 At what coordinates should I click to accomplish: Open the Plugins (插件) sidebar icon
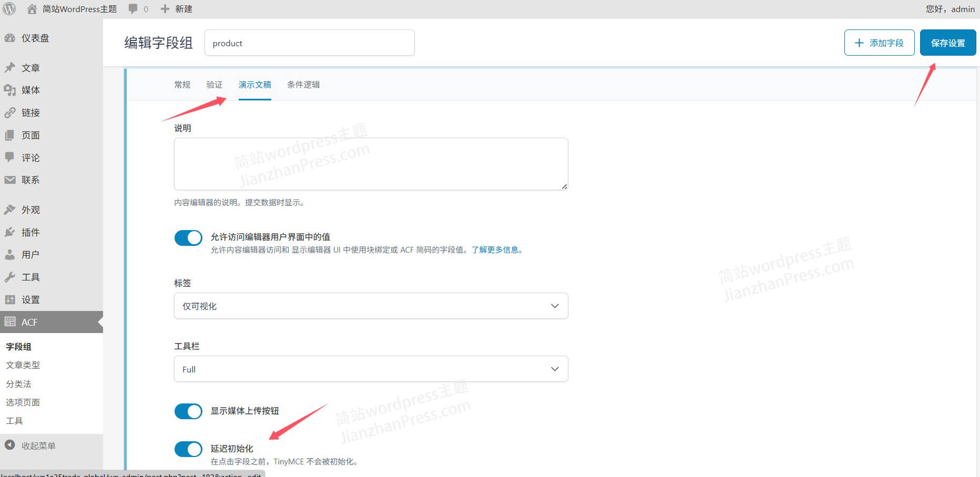10,232
